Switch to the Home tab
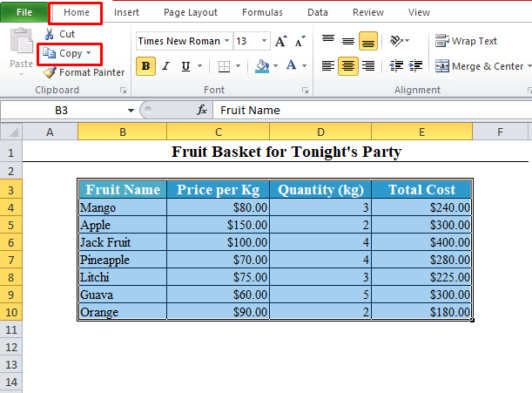This screenshot has height=393, width=532. [77, 12]
